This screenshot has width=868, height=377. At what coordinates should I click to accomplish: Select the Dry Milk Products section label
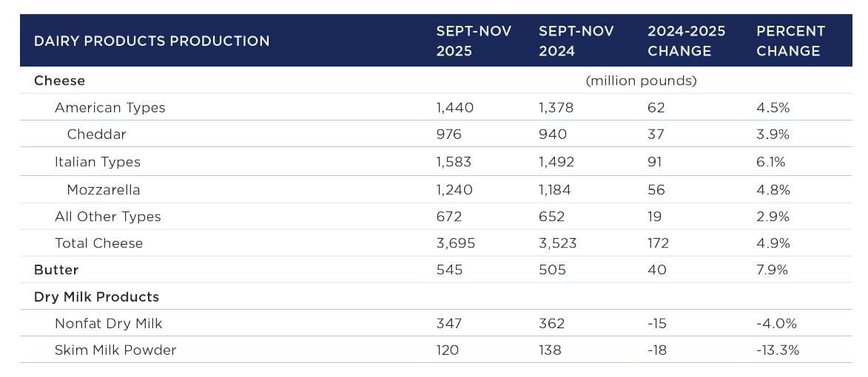[96, 297]
